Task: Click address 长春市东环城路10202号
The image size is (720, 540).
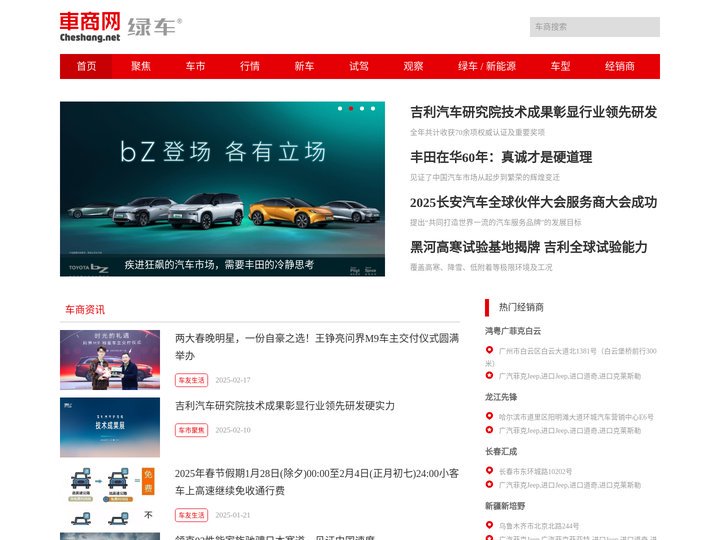Action: coord(535,472)
